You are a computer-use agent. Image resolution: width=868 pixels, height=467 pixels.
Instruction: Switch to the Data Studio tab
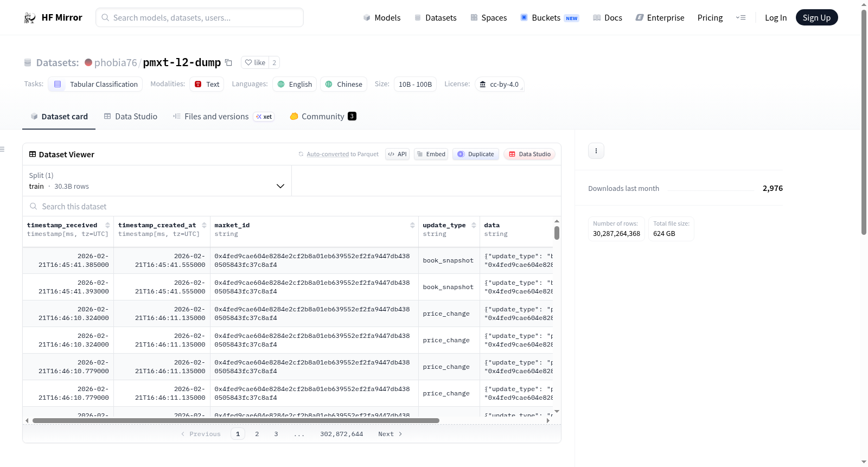click(x=131, y=117)
